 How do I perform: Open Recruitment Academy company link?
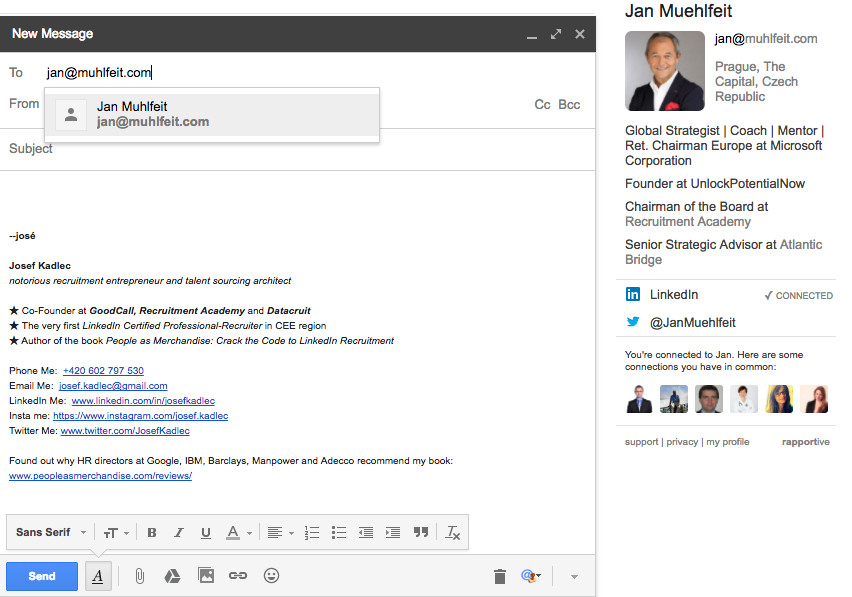(x=687, y=222)
